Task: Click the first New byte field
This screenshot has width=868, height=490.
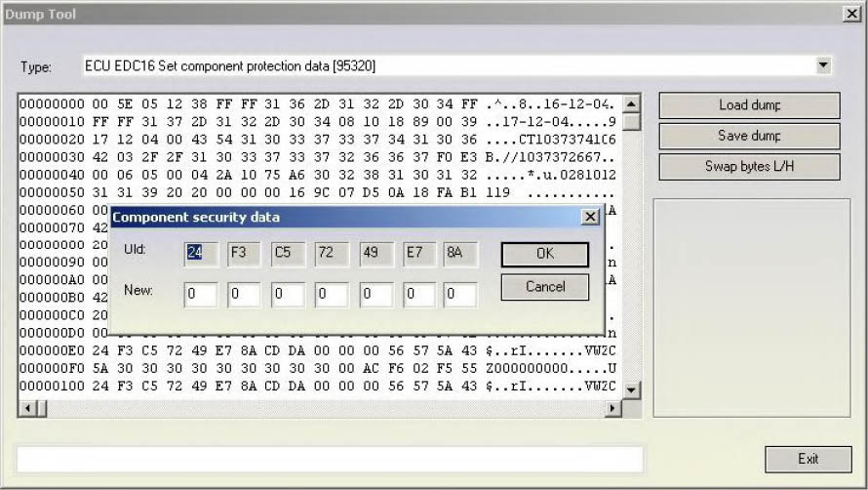Action: point(200,295)
